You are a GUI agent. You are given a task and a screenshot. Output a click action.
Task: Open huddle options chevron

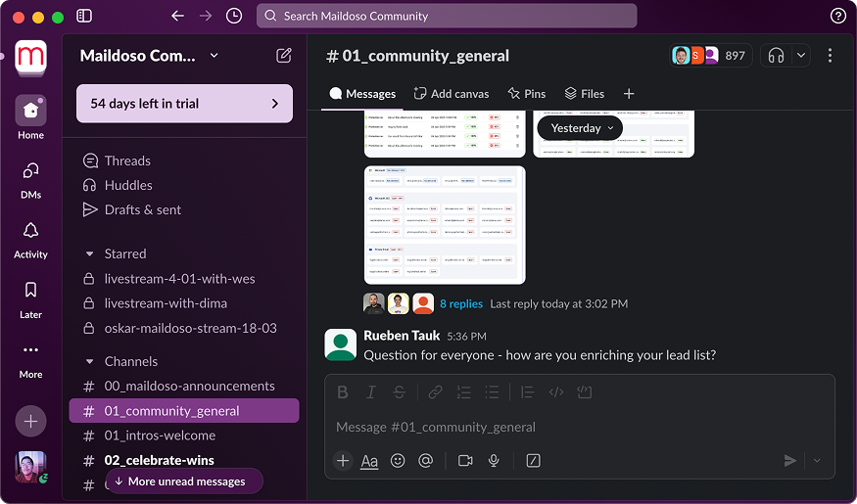tap(801, 55)
